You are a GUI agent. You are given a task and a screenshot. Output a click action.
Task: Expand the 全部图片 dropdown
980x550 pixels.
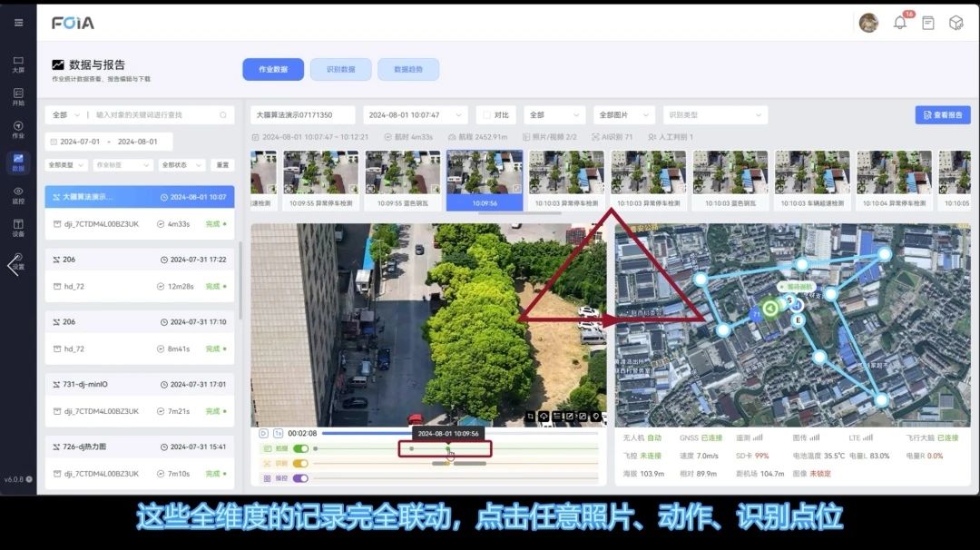(624, 115)
